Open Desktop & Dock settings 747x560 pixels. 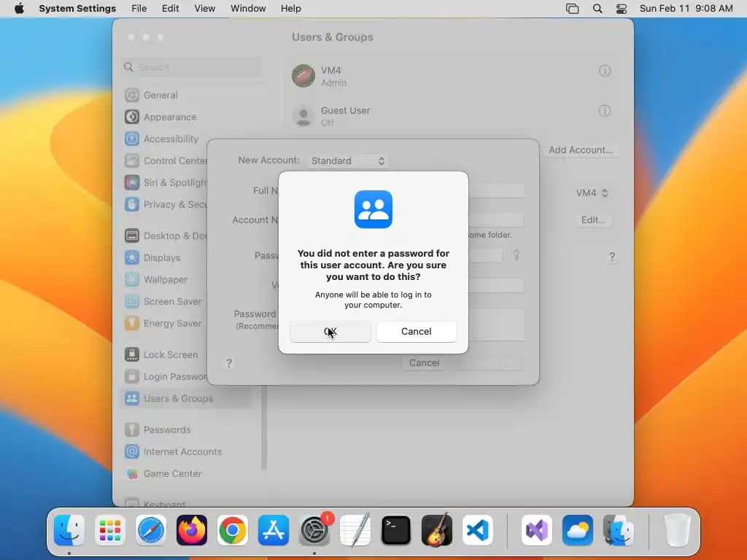166,236
